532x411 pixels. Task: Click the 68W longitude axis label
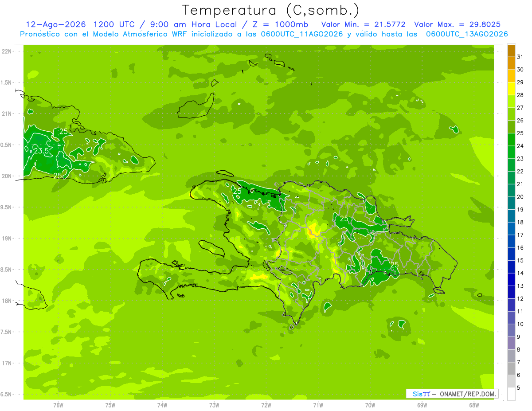(x=474, y=405)
